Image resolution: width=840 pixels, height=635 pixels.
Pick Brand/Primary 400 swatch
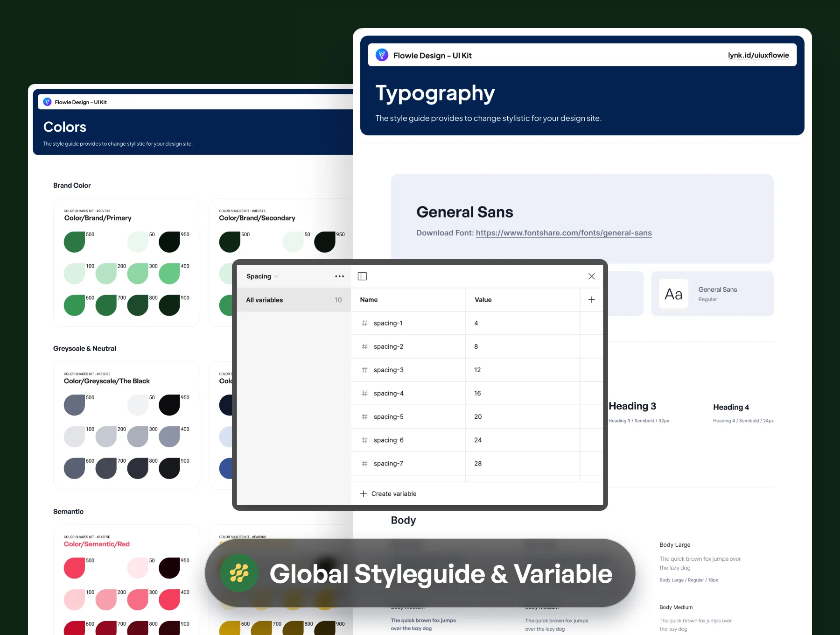(x=169, y=274)
